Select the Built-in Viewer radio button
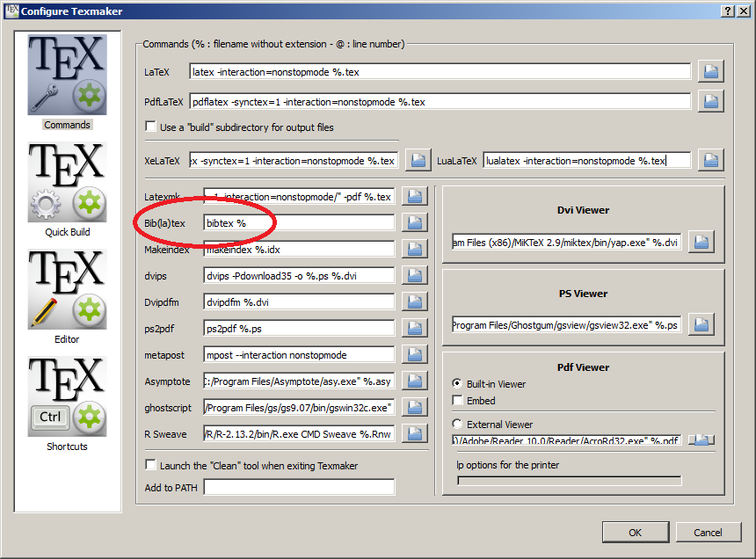This screenshot has height=559, width=756. (459, 383)
